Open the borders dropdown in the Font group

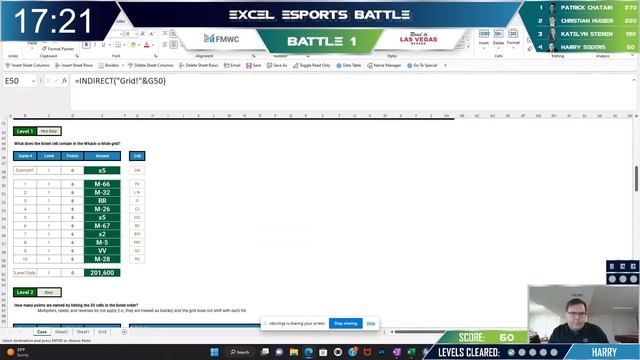(125, 45)
